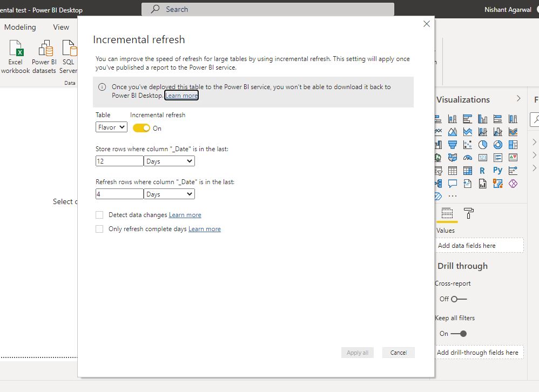Click the Cancel button
539x392 pixels.
399,353
